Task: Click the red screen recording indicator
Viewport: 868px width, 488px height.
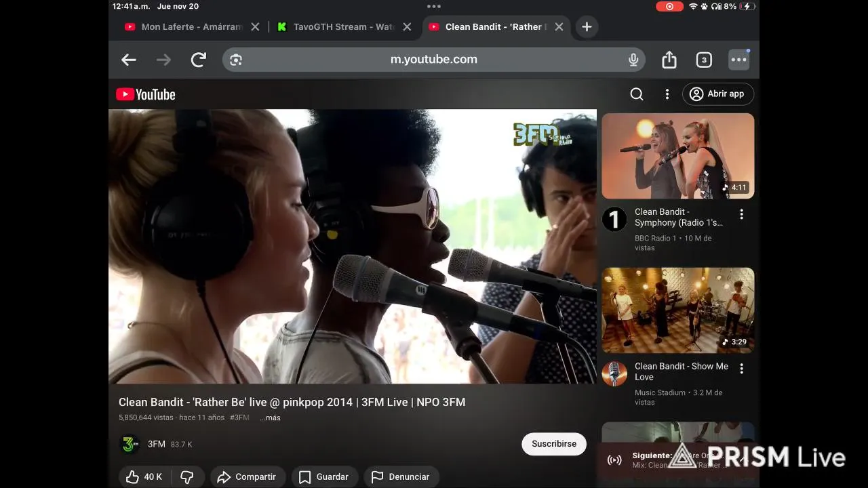Action: click(x=670, y=6)
